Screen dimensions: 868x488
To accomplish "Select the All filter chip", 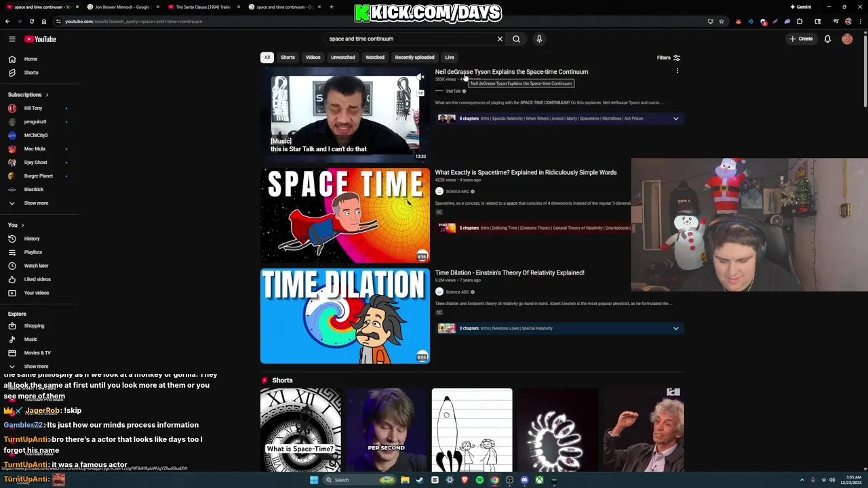I will [x=267, y=58].
